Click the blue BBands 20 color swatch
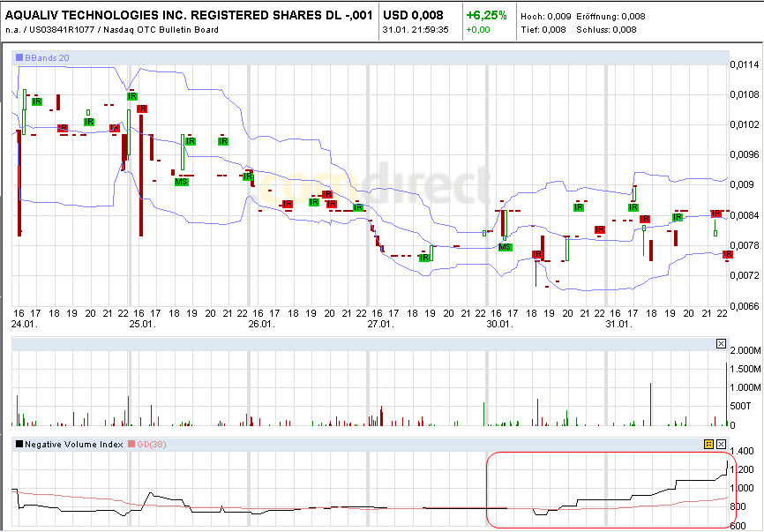Screen dimensions: 764x532 (19, 57)
